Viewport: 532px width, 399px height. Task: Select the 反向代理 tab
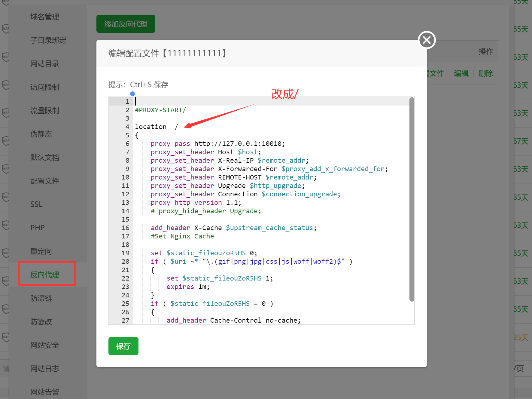click(45, 275)
